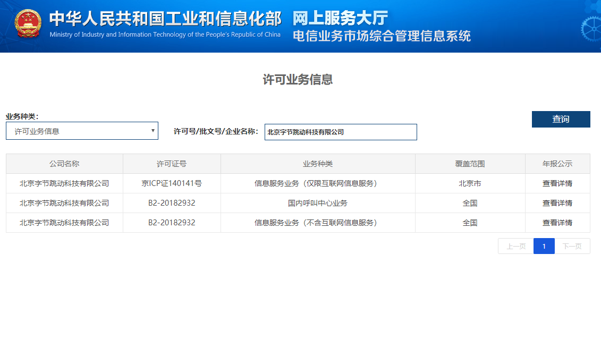Click the 覆盖范围 column header
Screen dimensions: 601x364
pos(470,164)
